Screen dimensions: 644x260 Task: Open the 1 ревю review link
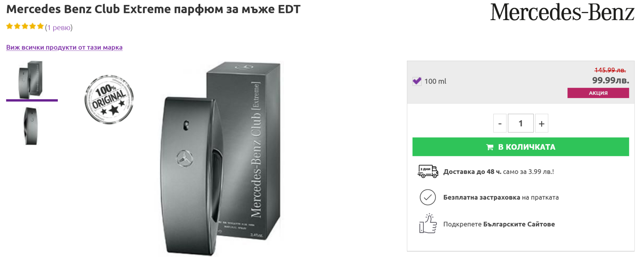point(59,28)
